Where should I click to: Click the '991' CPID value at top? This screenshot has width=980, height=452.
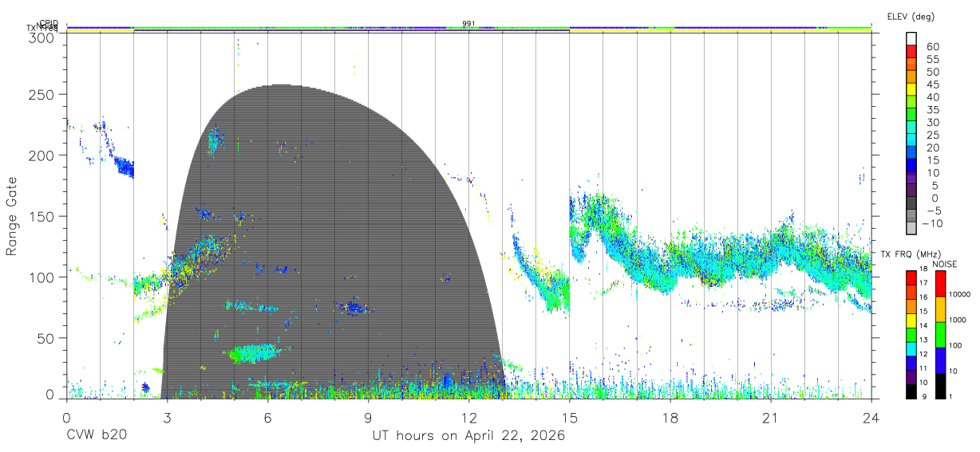pos(469,24)
